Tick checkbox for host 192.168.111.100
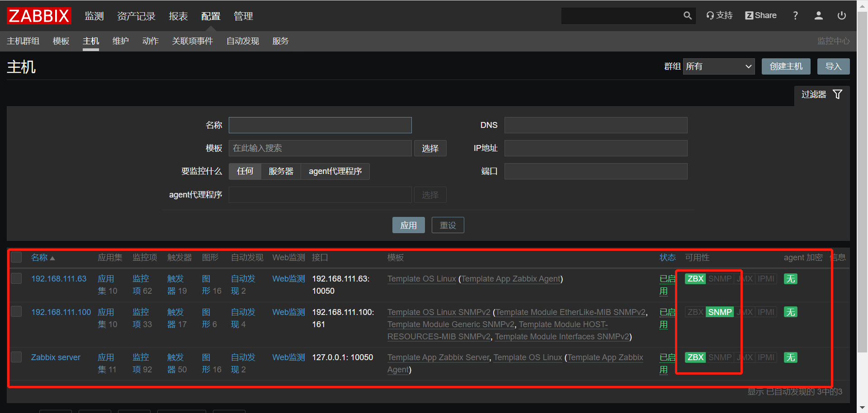 [x=16, y=311]
